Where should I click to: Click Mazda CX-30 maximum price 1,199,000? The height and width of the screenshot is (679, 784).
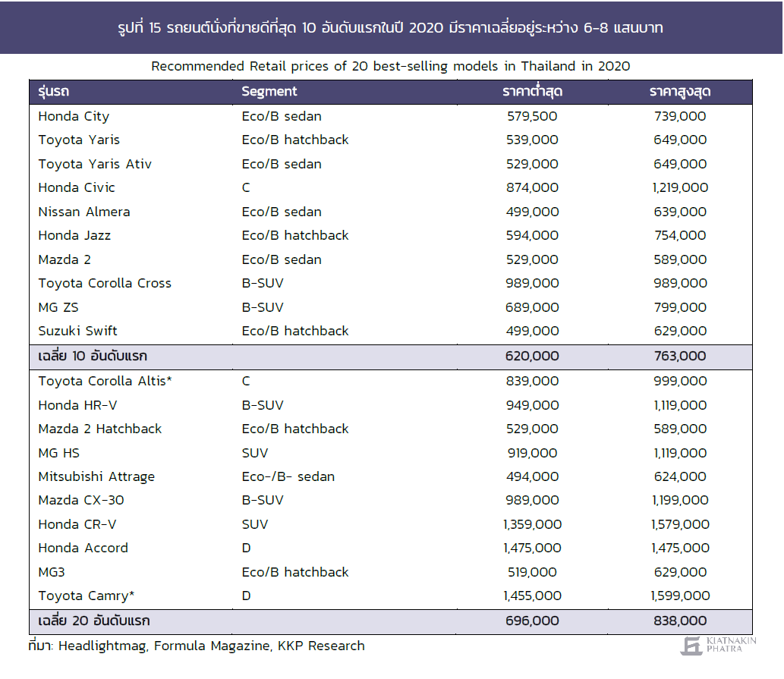[680, 500]
